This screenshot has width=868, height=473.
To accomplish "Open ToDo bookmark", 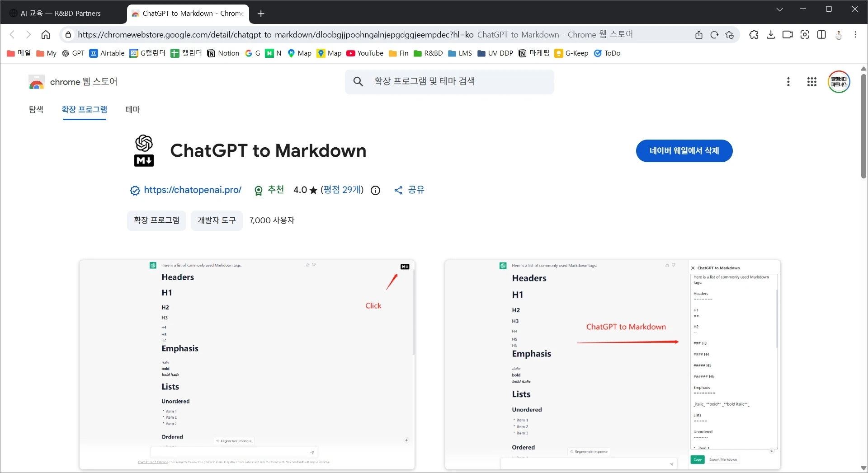I will (607, 53).
